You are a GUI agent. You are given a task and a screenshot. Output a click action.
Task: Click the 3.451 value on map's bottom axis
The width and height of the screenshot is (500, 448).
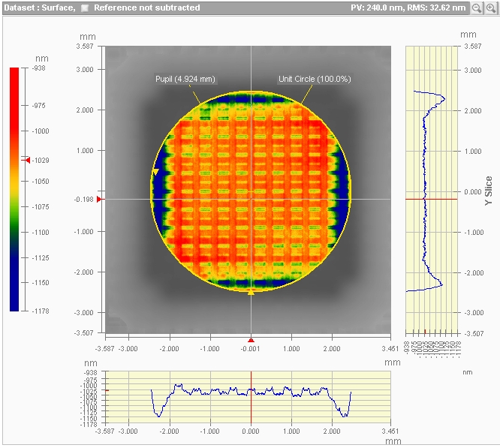pyautogui.click(x=390, y=349)
